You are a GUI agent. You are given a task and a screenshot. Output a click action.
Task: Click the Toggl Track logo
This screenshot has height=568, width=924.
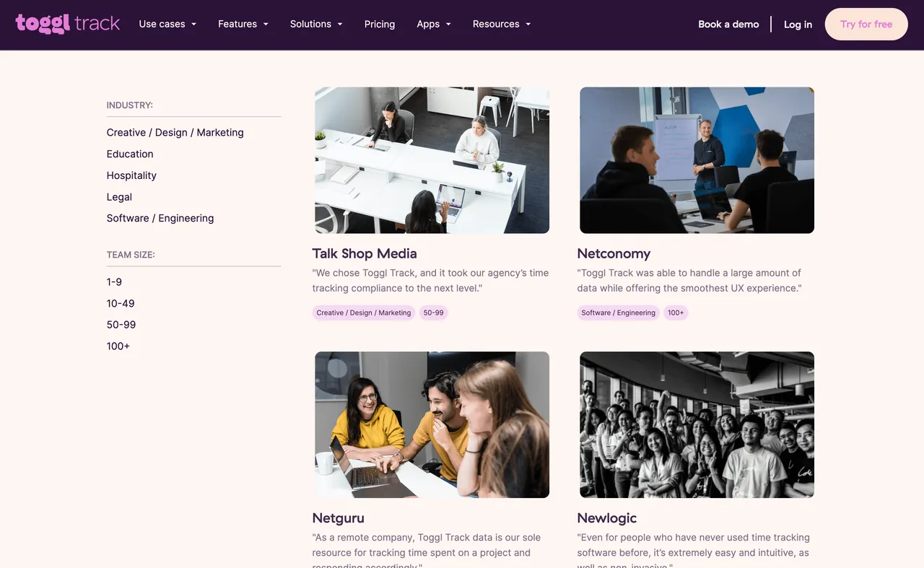pyautogui.click(x=68, y=24)
